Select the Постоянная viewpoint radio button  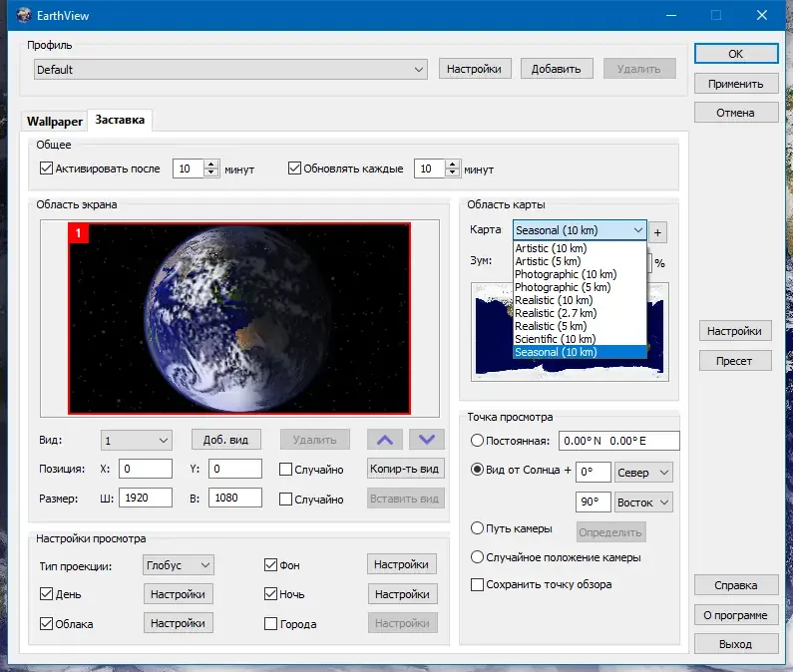pyautogui.click(x=478, y=441)
